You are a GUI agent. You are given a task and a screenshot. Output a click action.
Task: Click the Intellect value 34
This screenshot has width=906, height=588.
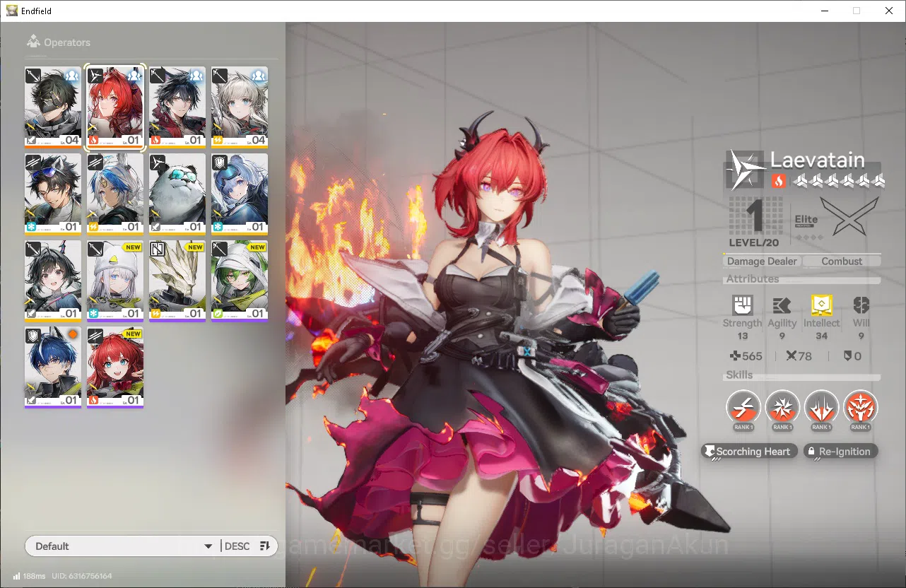click(x=821, y=336)
